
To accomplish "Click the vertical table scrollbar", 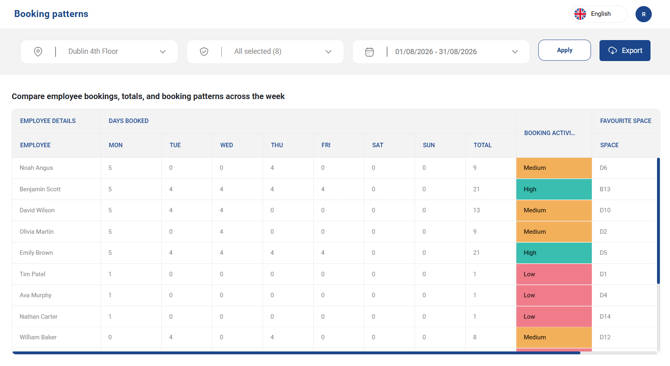I will (x=658, y=221).
